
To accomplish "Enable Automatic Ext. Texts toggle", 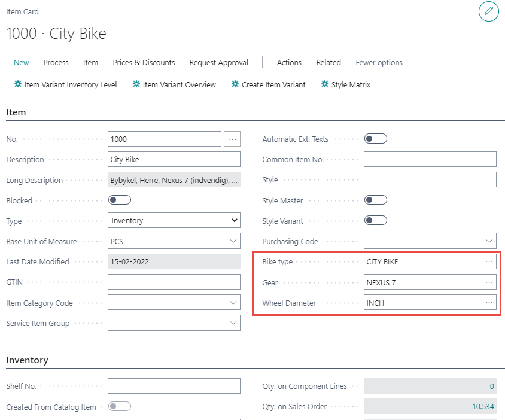I will point(375,139).
